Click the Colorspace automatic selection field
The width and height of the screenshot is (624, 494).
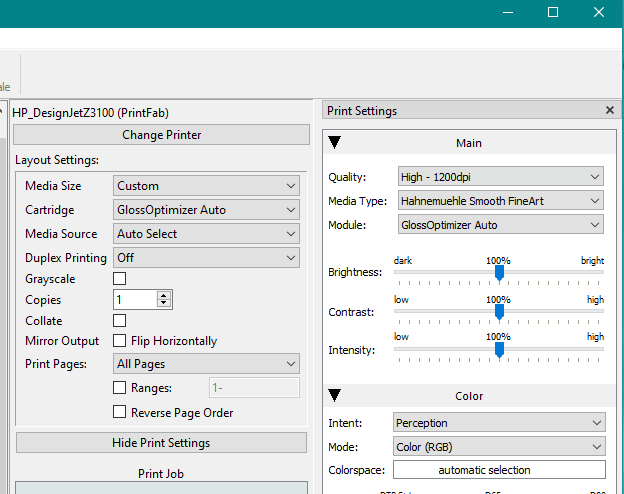(499, 470)
